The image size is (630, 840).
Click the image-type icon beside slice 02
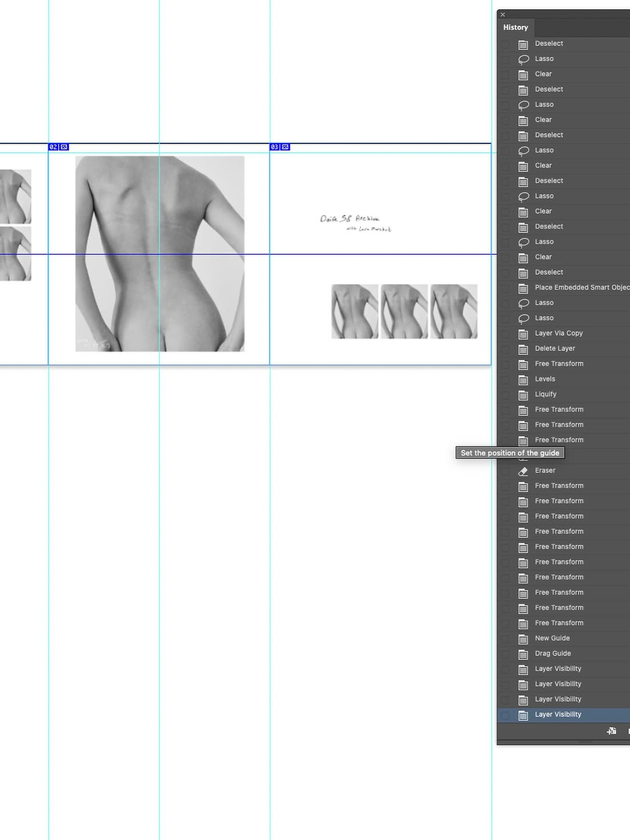(64, 147)
